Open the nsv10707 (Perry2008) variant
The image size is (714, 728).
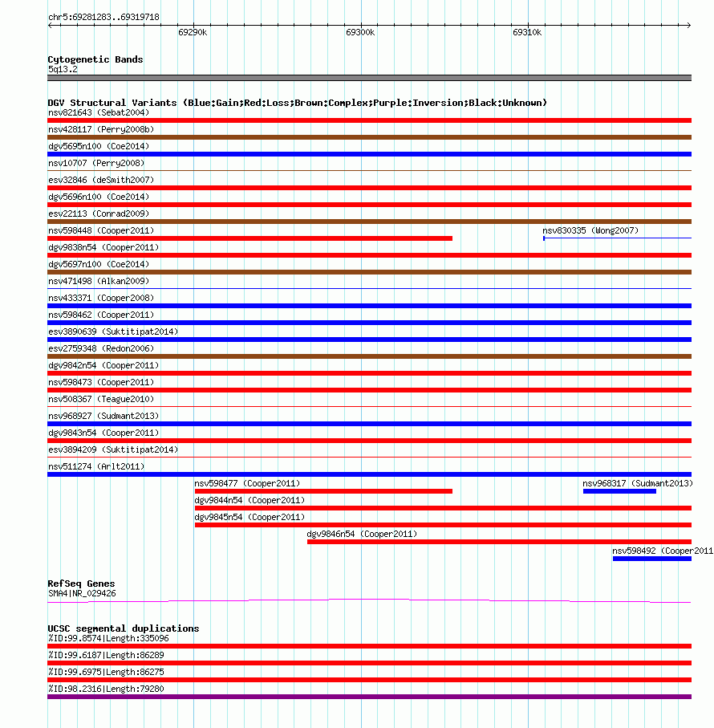pos(96,164)
